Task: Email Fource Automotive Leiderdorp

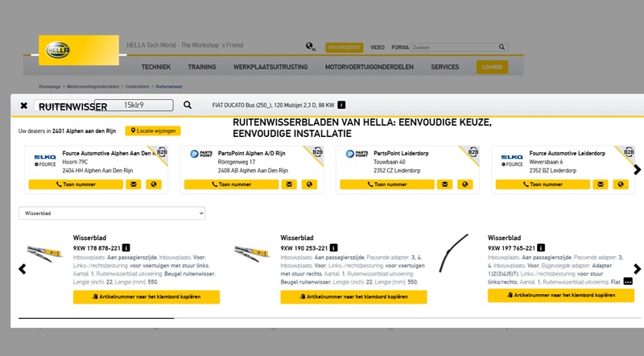Action: (601, 184)
